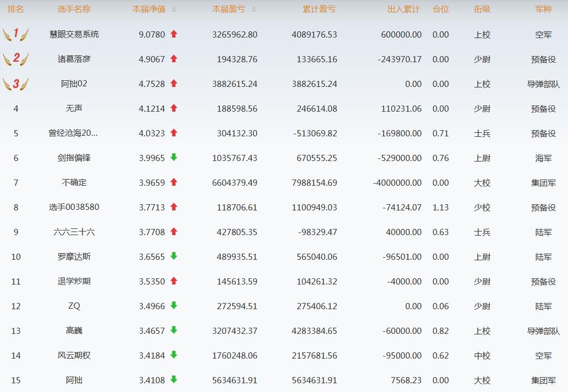Open player 慧眼交易系统 profile
The image size is (568, 392).
74,34
